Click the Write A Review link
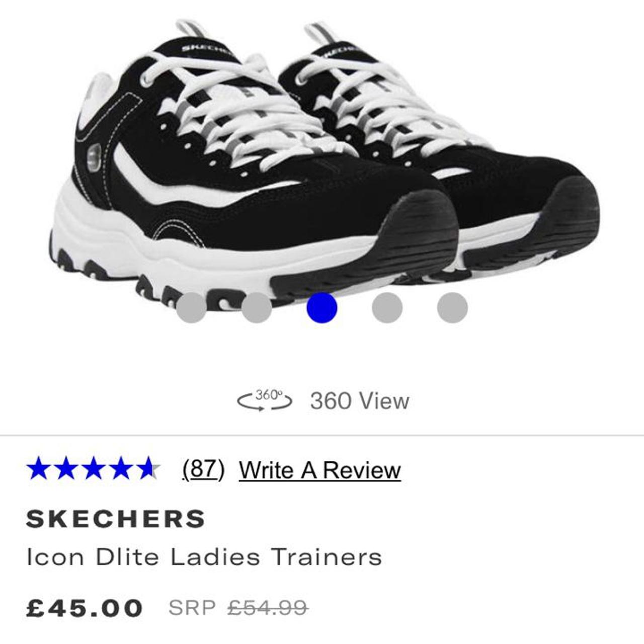Image resolution: width=644 pixels, height=644 pixels. [320, 470]
